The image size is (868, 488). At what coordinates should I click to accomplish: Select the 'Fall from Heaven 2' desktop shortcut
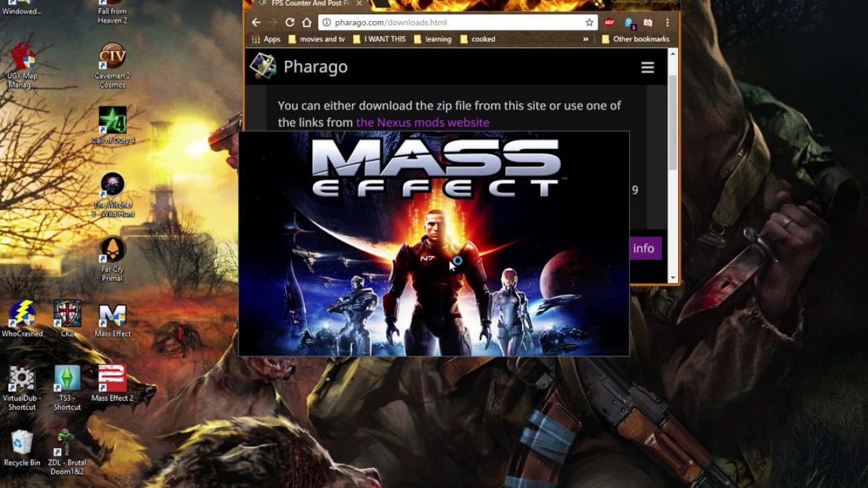pyautogui.click(x=113, y=12)
